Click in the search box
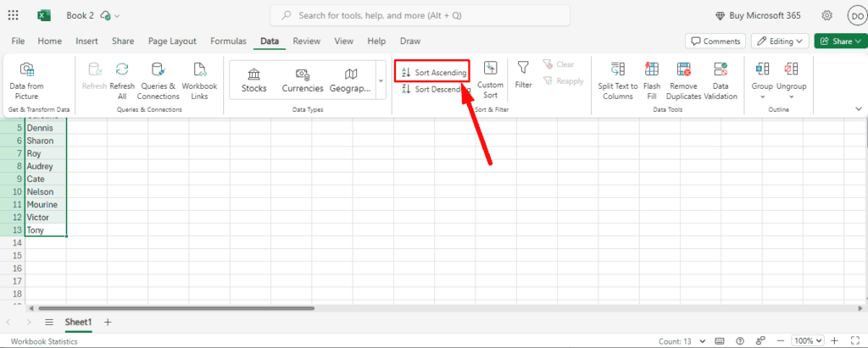 420,15
